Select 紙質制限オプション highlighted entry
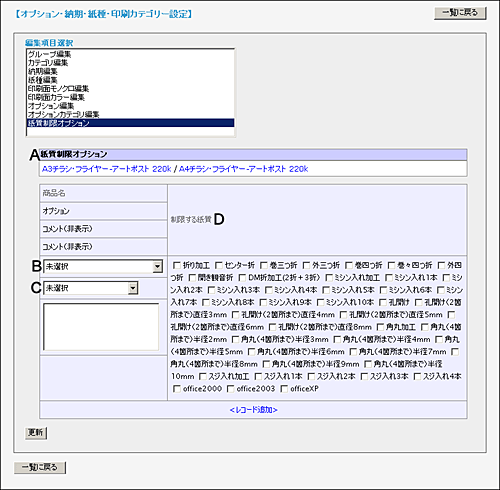 (x=130, y=123)
